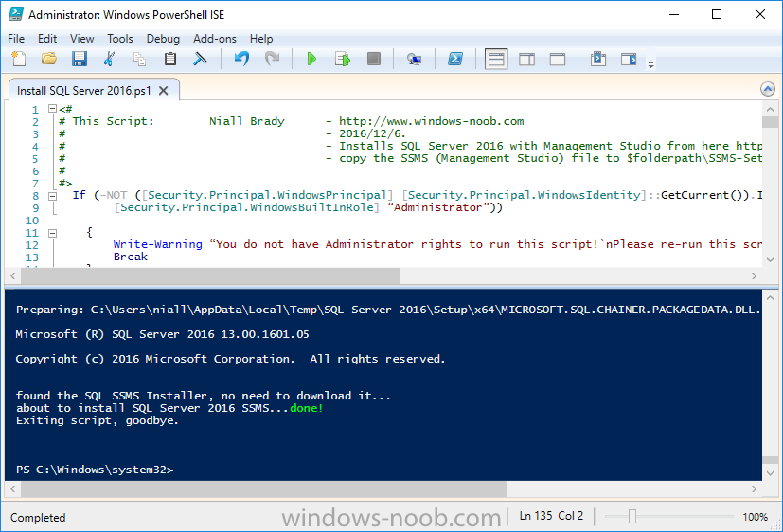Close the Install SQL Server 2016.ps1 tab
Viewport: 783px width, 532px height.
coord(163,90)
